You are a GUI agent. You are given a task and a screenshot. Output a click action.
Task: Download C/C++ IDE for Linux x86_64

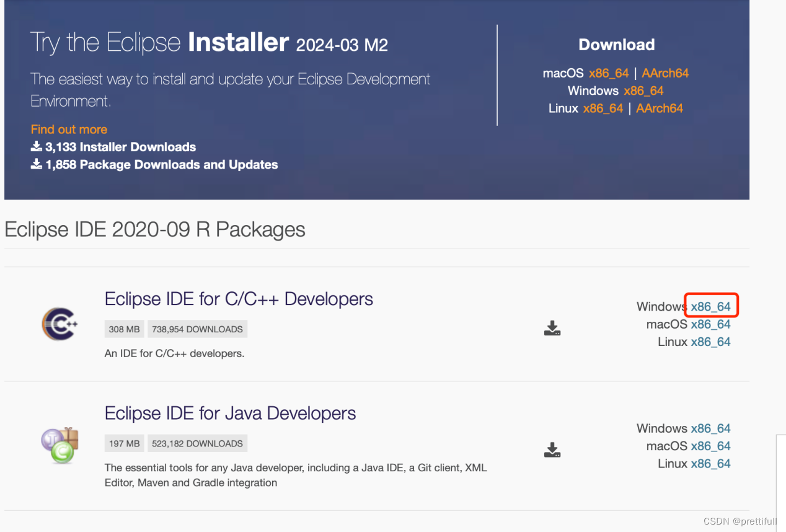coord(711,342)
